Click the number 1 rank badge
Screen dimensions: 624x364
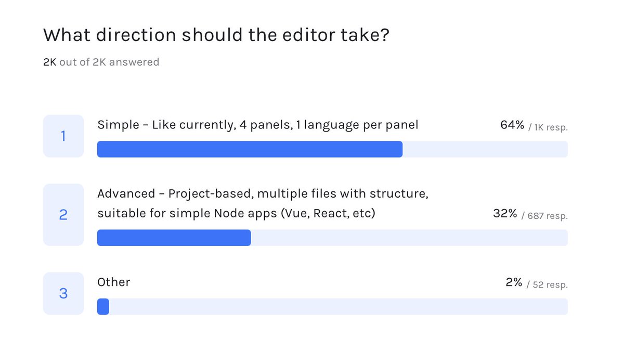(x=63, y=136)
